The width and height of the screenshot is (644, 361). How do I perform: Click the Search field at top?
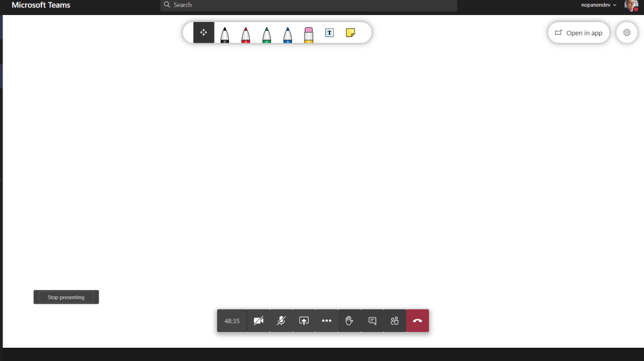308,5
